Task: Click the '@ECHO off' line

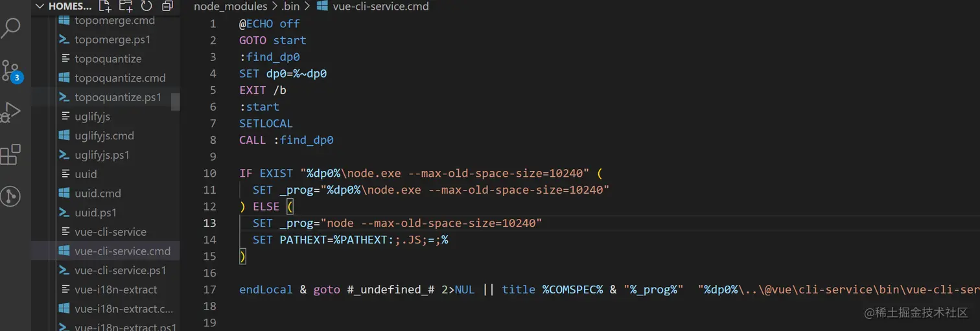Action: [270, 23]
